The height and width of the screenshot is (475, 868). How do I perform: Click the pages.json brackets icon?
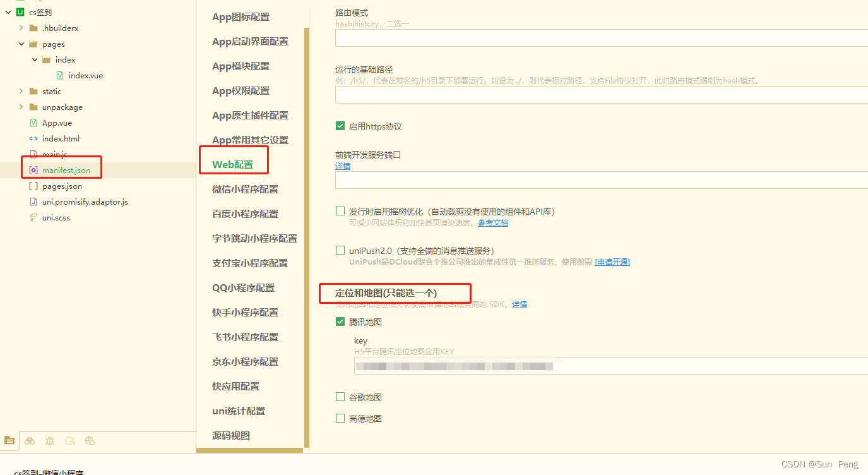tap(33, 186)
